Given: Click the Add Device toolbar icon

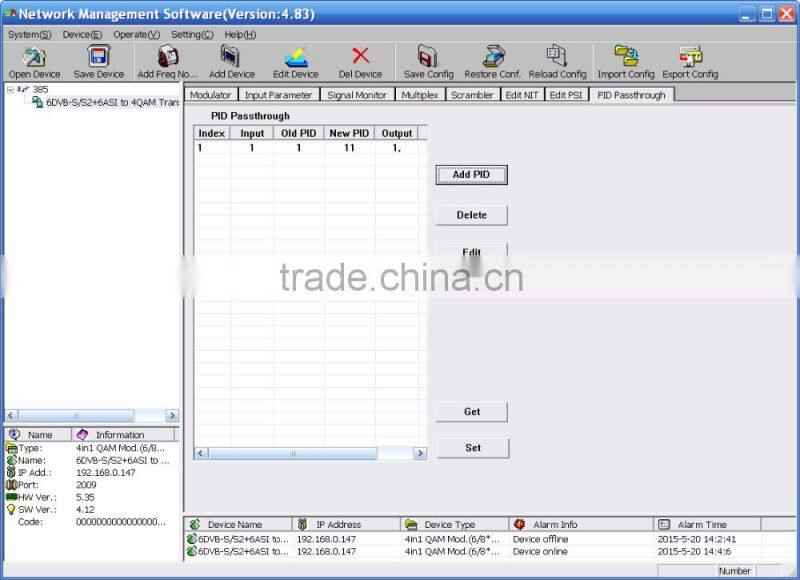Looking at the screenshot, I should tap(231, 57).
